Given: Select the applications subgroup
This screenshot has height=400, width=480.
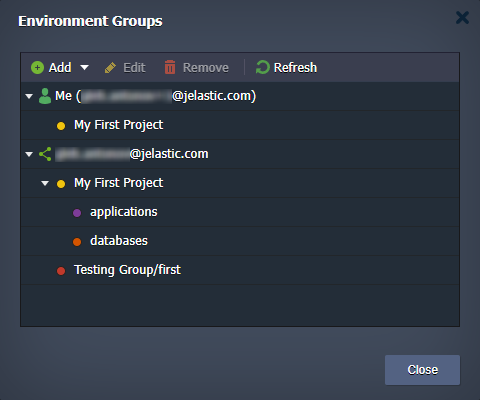Looking at the screenshot, I should click(x=240, y=212).
